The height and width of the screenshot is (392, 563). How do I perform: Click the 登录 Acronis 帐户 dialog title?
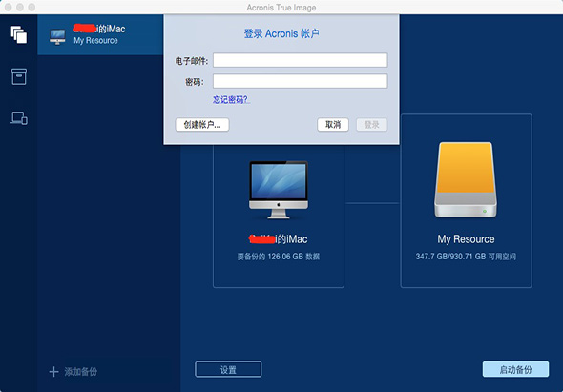pos(281,33)
